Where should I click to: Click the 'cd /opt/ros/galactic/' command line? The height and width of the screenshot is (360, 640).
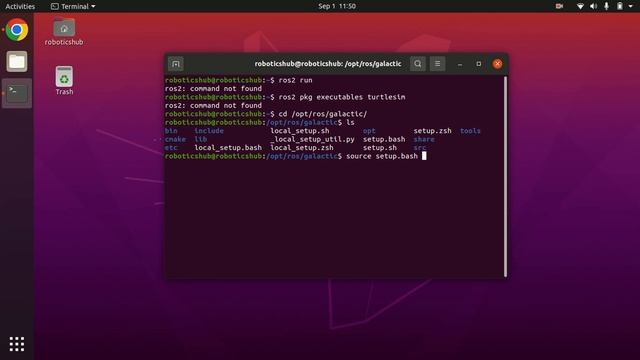[322, 114]
